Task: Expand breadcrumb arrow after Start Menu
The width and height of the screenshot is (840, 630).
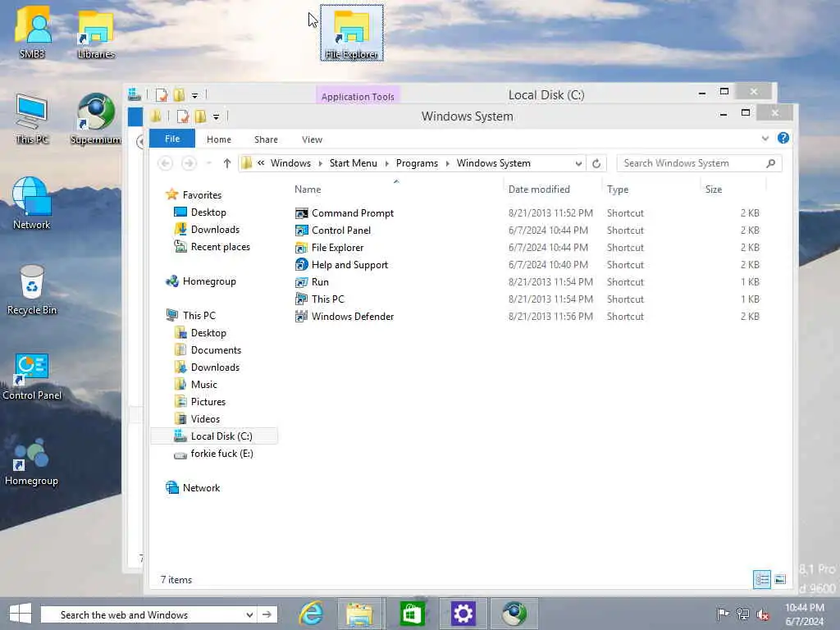Action: [x=386, y=163]
